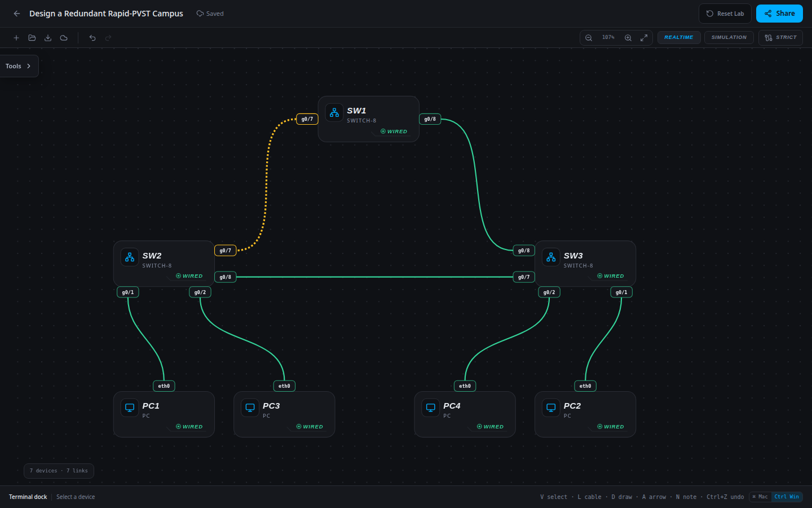
Task: Click the SW2 switch device icon
Action: [130, 257]
